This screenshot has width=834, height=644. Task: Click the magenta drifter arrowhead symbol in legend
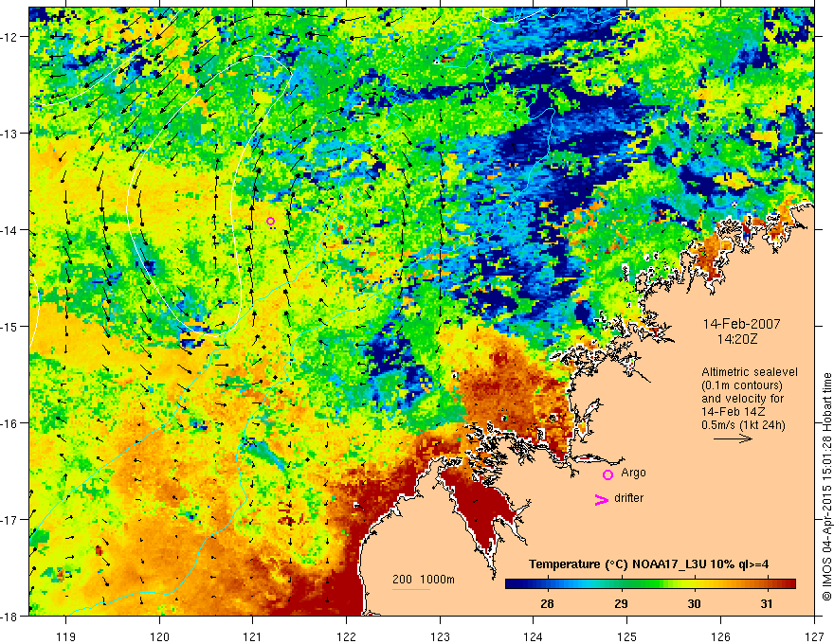(x=601, y=500)
